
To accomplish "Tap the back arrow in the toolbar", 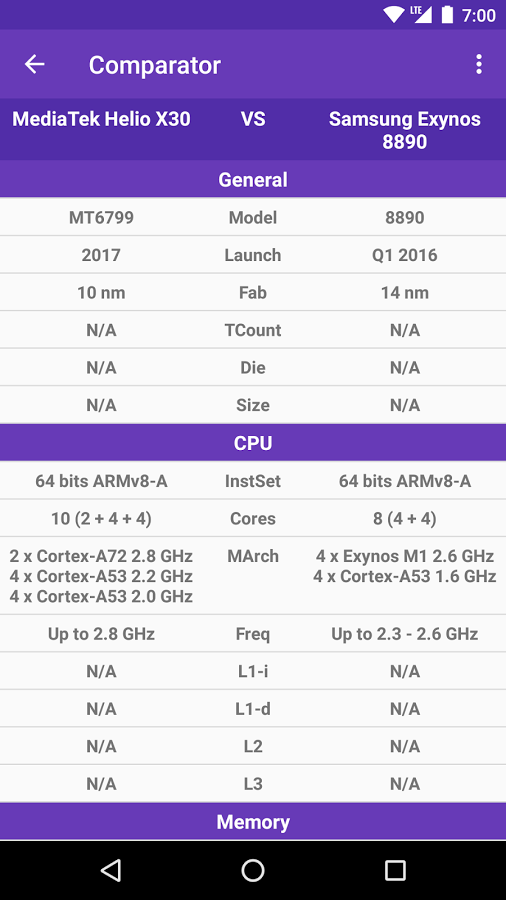I will pos(34,64).
